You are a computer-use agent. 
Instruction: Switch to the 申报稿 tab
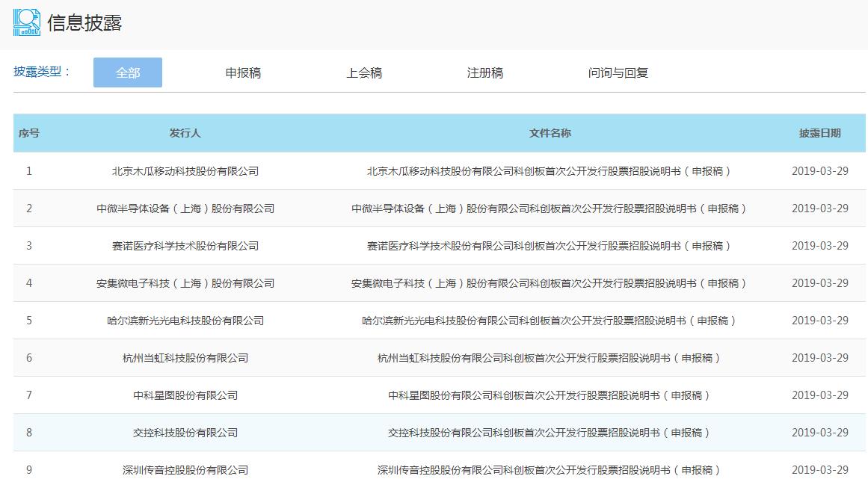pos(243,72)
